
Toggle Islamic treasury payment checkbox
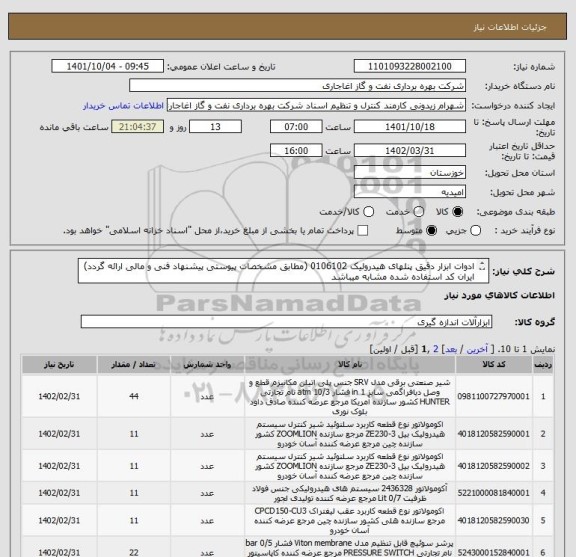(363, 231)
